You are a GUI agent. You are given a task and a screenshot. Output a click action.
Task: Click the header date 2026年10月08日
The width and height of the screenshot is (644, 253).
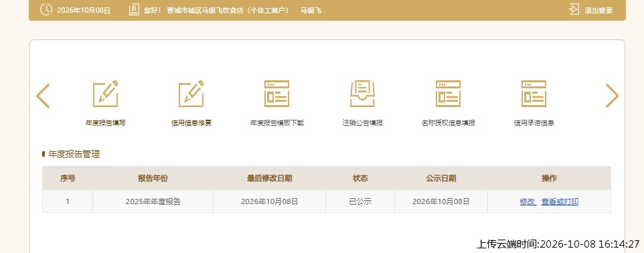[x=84, y=11]
